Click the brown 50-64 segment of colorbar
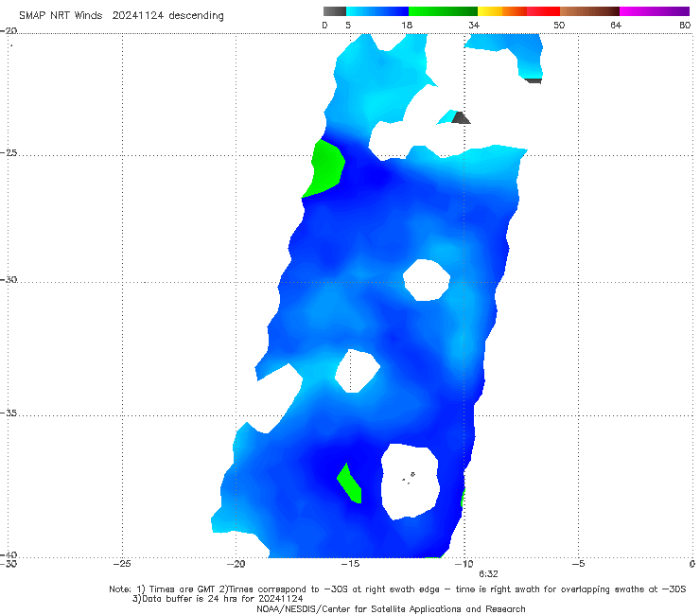700x615 pixels. coord(589,11)
